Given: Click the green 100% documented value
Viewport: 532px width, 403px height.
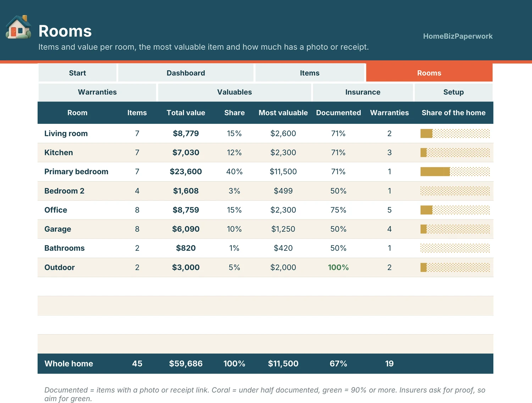Looking at the screenshot, I should (x=338, y=267).
